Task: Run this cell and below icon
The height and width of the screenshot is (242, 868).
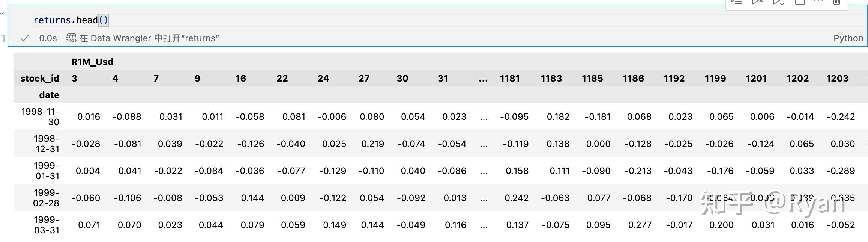Action: [x=778, y=2]
